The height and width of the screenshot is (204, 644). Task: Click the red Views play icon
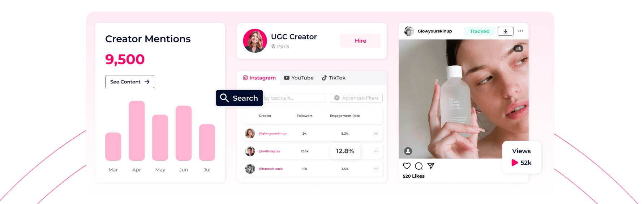tap(515, 163)
